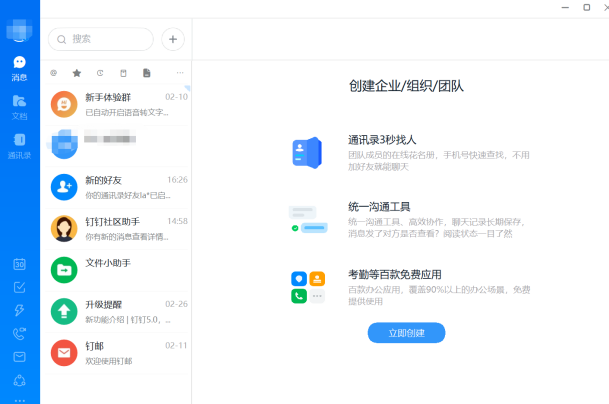Click the 欢迎使用钉邮 preview text

109,361
